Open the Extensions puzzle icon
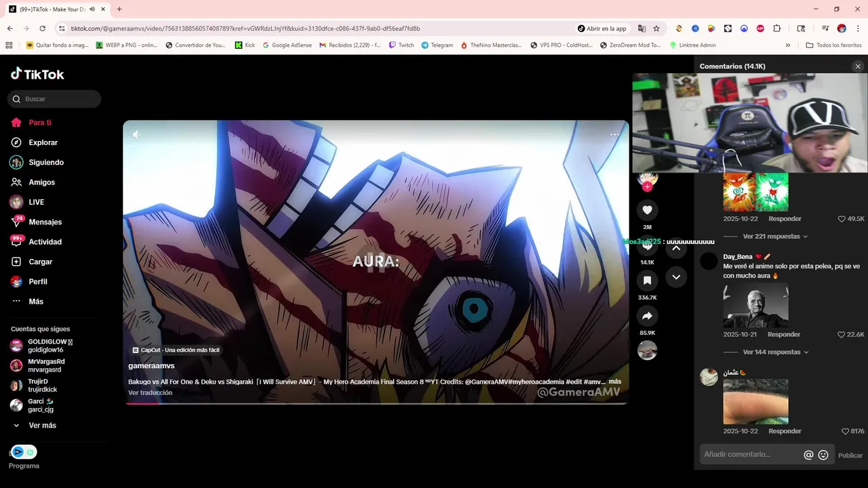Image resolution: width=868 pixels, height=488 pixels. pos(777,28)
